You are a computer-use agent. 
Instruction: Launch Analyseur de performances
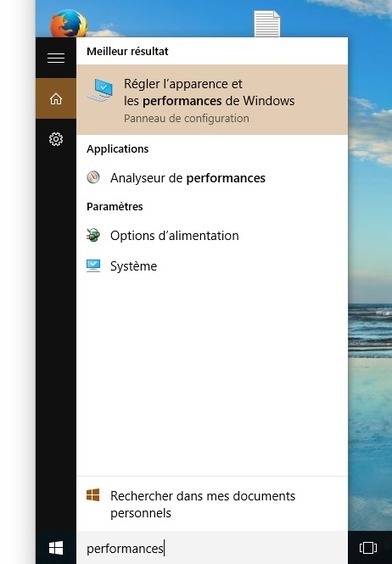click(212, 178)
